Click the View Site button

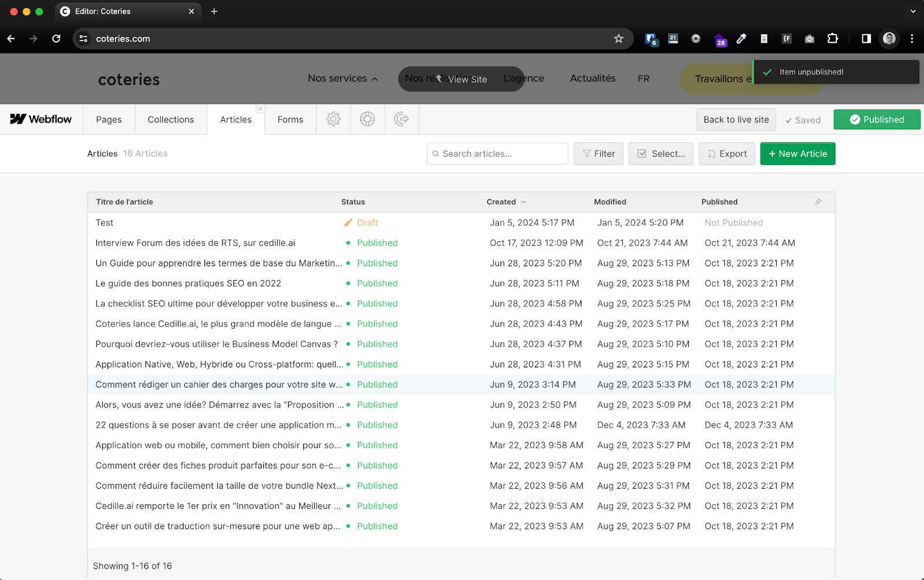461,79
